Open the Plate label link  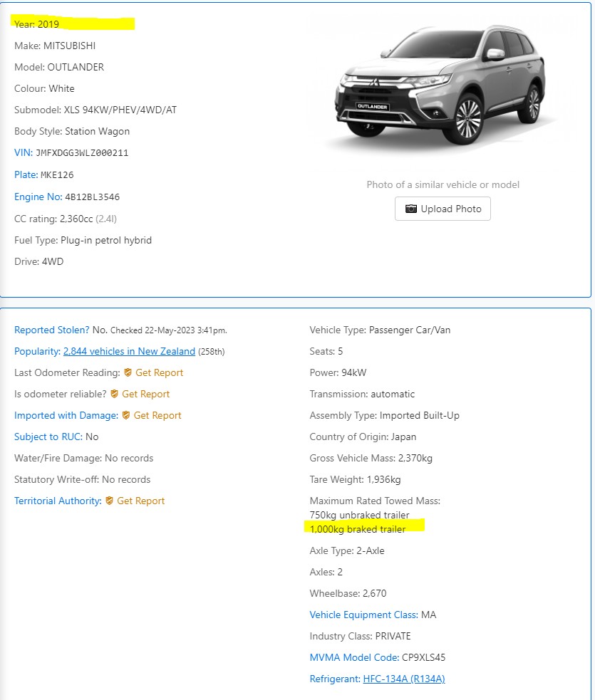(x=26, y=174)
